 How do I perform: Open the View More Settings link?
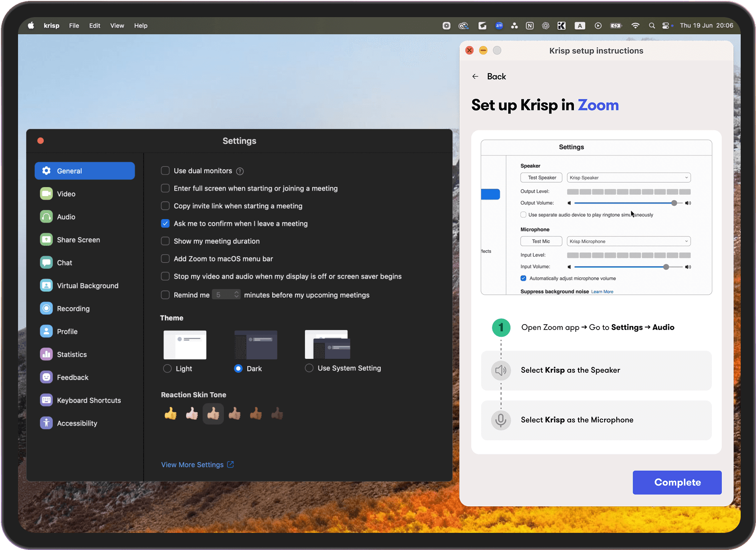[x=197, y=465]
